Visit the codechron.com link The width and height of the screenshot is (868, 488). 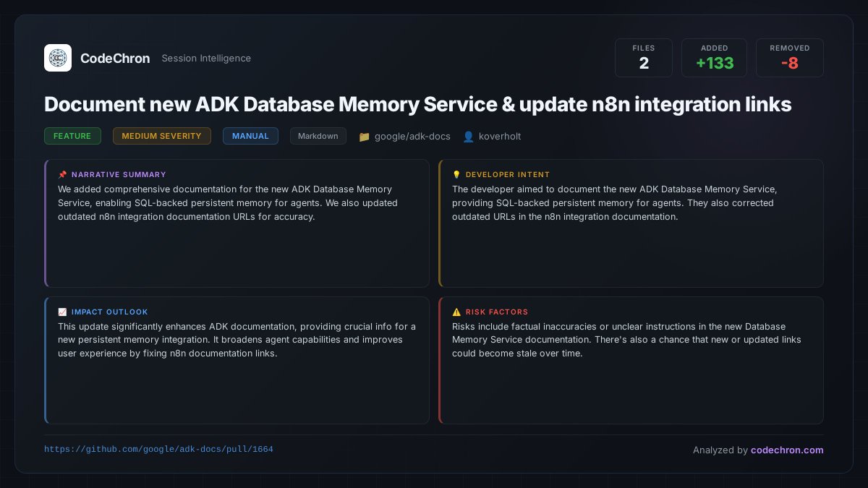787,450
